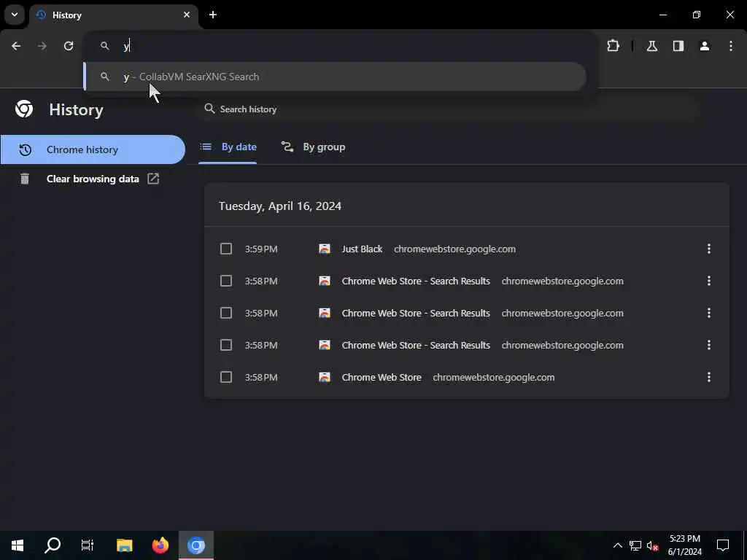Toggle the browser side panel icon
Image resolution: width=747 pixels, height=560 pixels.
(x=678, y=46)
